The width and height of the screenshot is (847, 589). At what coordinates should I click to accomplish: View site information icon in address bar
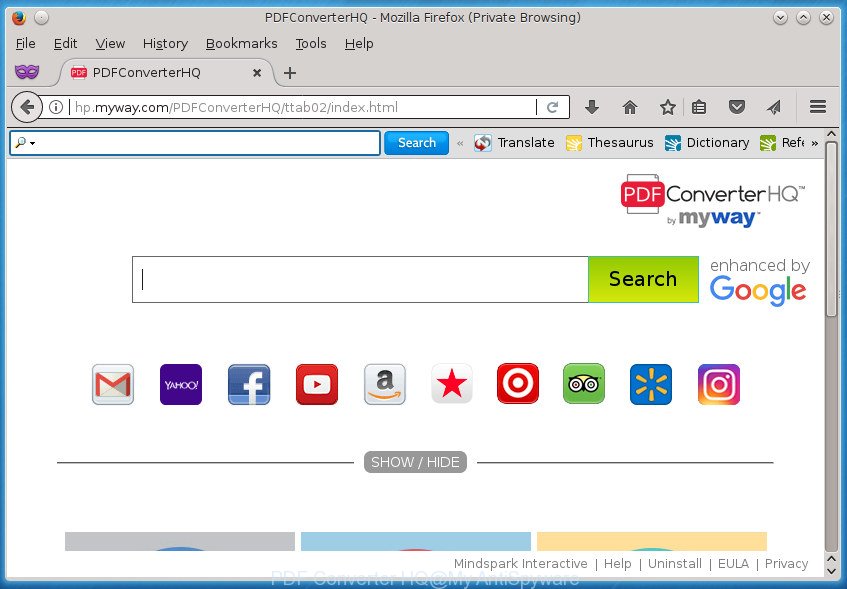coord(56,107)
